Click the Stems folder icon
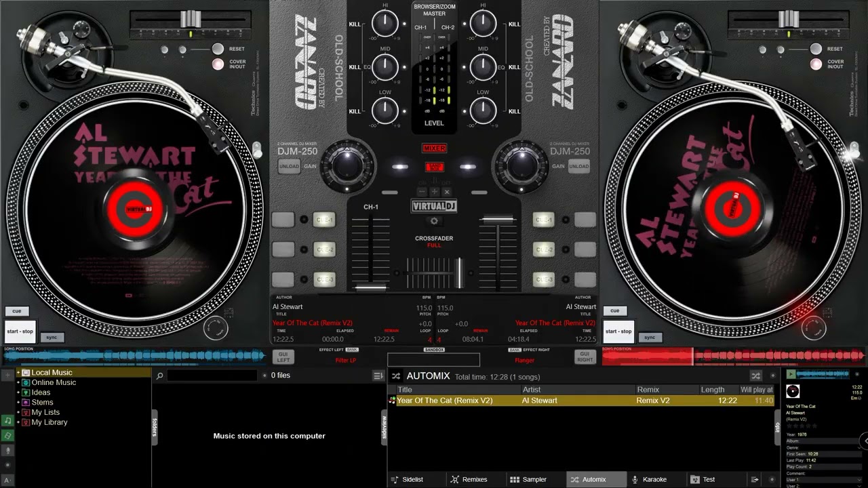868x488 pixels. 26,403
